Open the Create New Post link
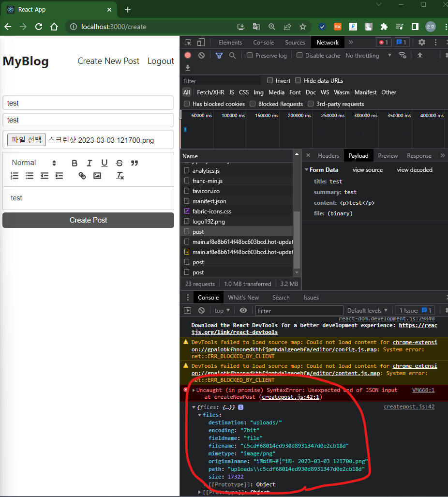This screenshot has height=497, width=448. click(108, 61)
